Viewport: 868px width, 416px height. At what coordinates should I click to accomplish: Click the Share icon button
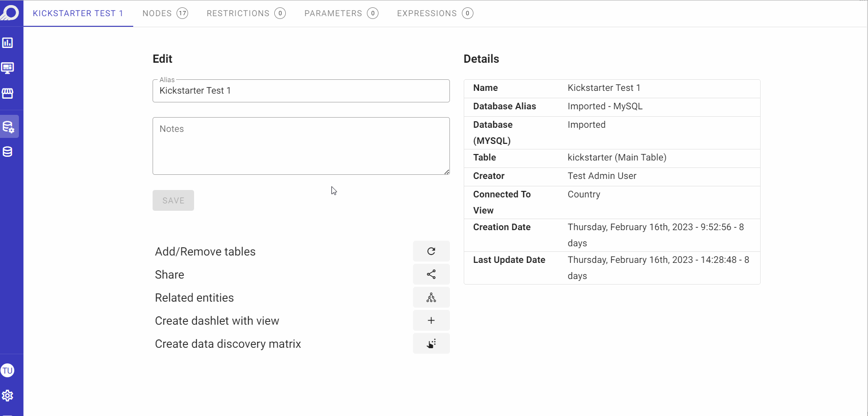tap(431, 274)
